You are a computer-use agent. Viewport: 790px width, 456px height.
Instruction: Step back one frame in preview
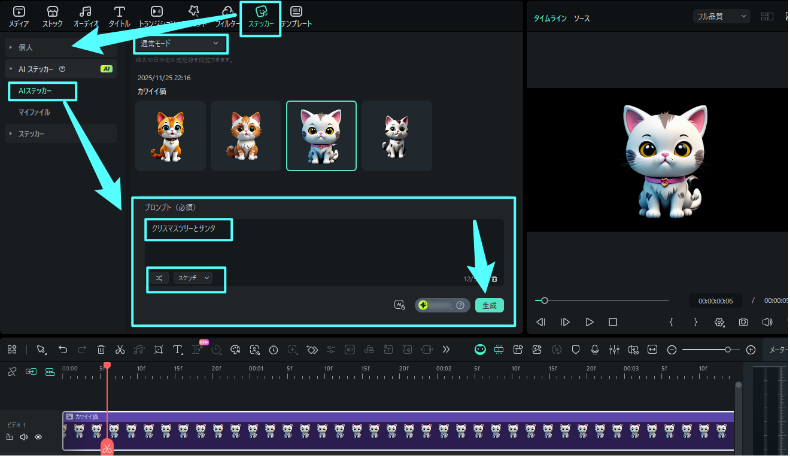pos(541,322)
